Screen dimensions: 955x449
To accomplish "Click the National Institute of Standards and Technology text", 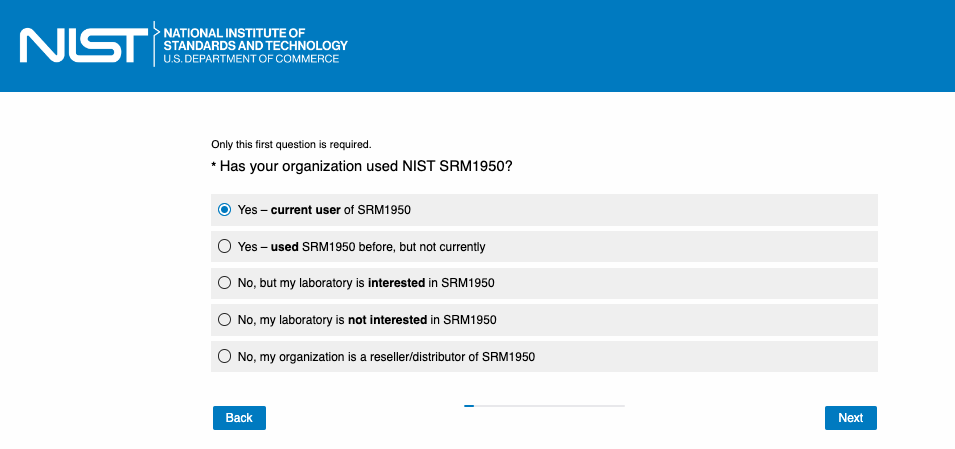I will coord(255,39).
